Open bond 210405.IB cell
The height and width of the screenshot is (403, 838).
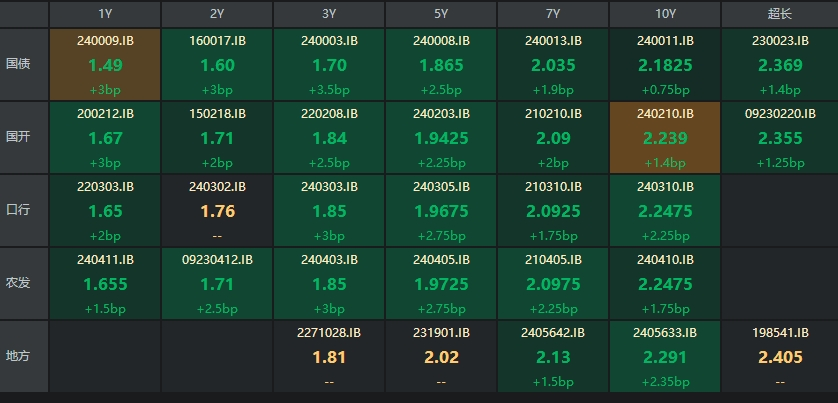point(553,283)
